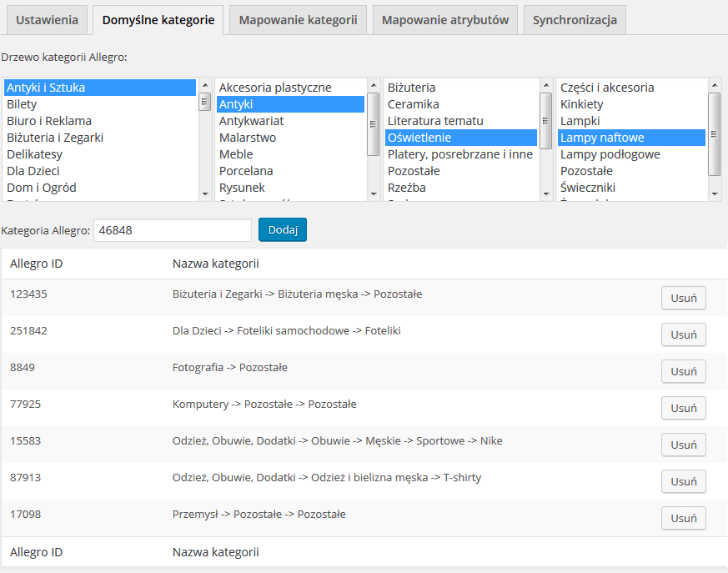Delete the Przemysł Pozostałe row via Usuń
Image resolution: width=728 pixels, height=573 pixels.
pos(684,518)
